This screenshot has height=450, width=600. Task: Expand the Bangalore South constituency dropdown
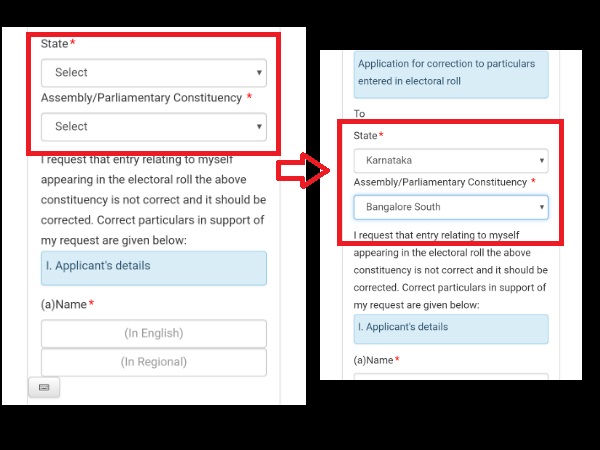451,207
